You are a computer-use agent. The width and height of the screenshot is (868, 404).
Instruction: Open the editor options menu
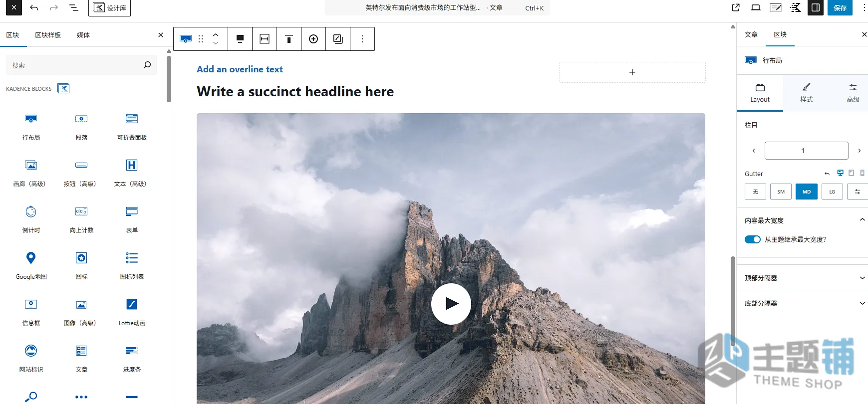[x=864, y=7]
